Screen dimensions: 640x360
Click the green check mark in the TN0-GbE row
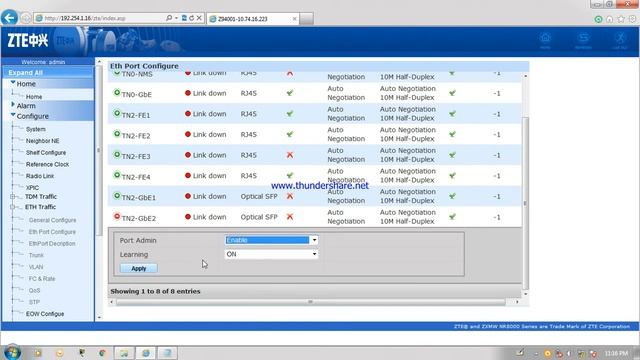pyautogui.click(x=290, y=93)
